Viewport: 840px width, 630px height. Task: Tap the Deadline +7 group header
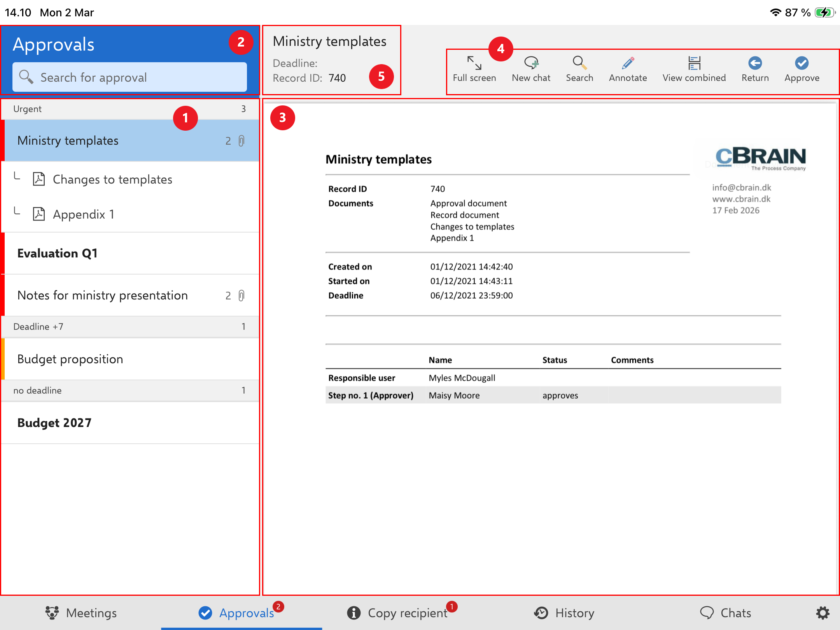pyautogui.click(x=130, y=327)
